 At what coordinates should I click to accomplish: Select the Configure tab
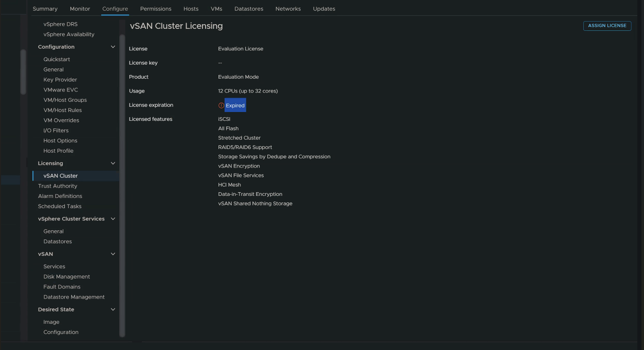pyautogui.click(x=115, y=9)
